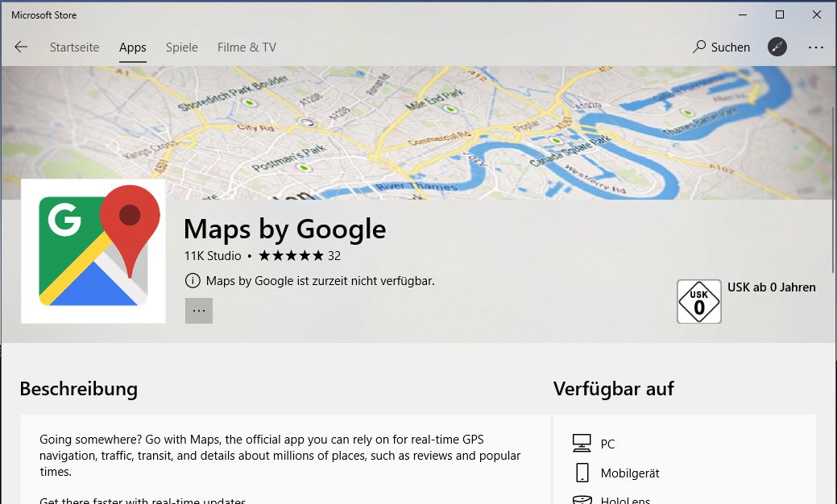Click the 'ist zurzeit nicht verfügbar' notice
This screenshot has width=837, height=504.
click(x=321, y=281)
